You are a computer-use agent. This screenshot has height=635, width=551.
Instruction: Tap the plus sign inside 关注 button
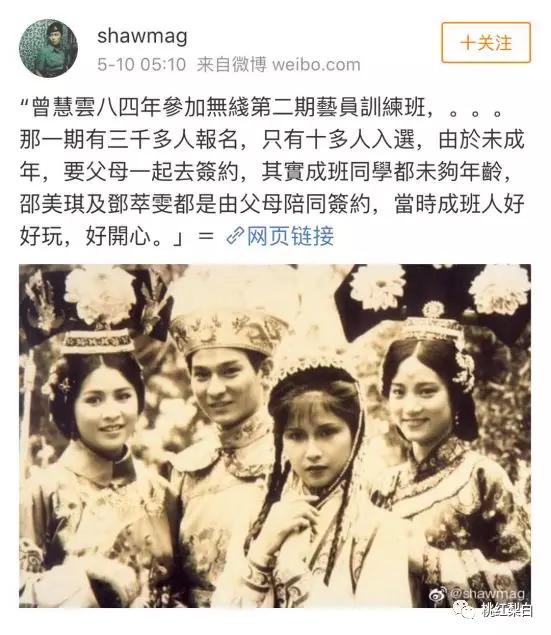point(468,43)
